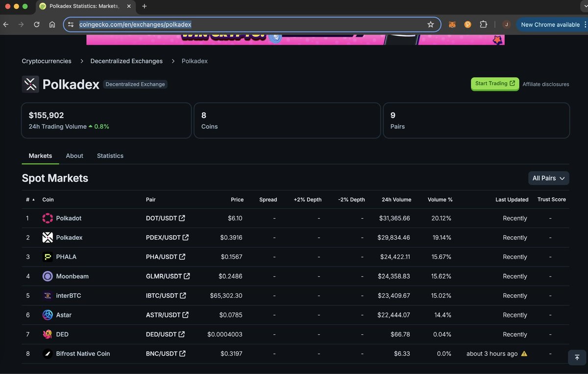Click Decentralized Exchanges breadcrumb link

click(126, 61)
